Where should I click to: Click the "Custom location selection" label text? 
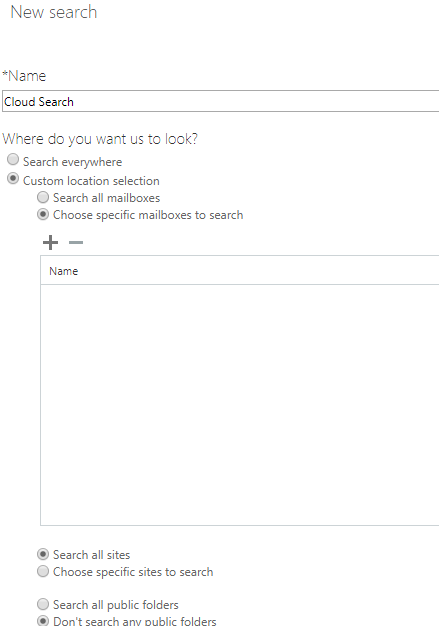(91, 180)
